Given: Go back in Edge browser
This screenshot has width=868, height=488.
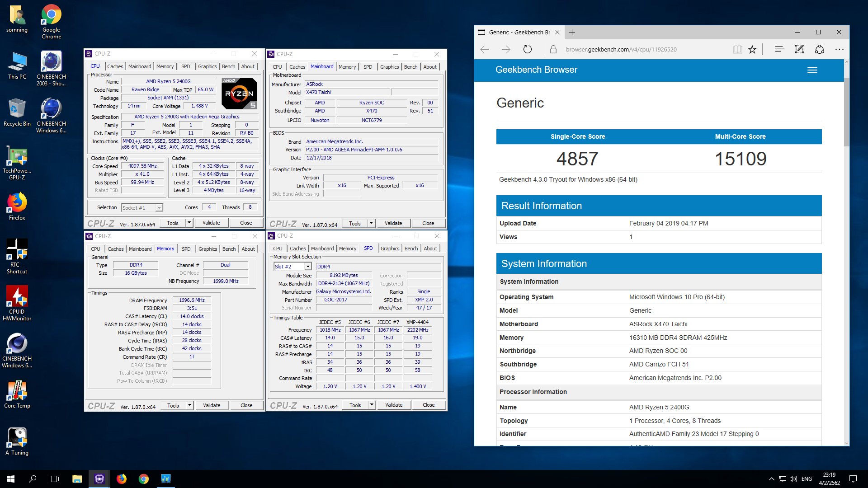Looking at the screenshot, I should click(x=485, y=49).
